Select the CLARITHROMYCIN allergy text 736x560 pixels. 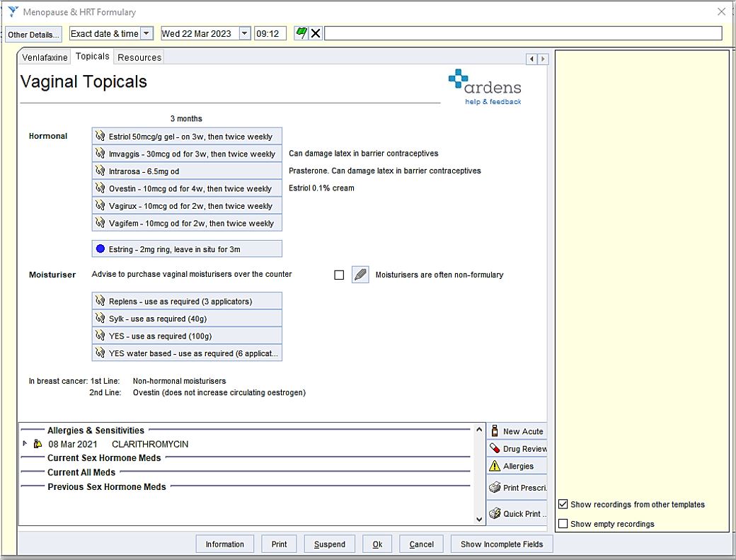pyautogui.click(x=150, y=444)
